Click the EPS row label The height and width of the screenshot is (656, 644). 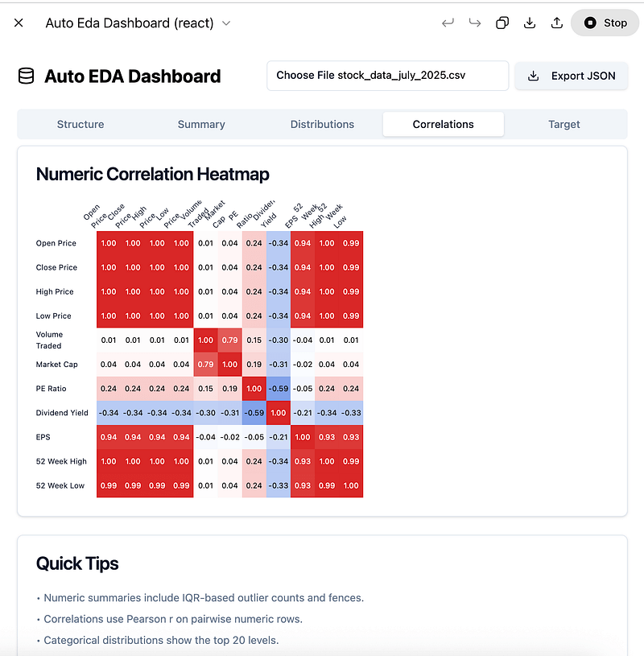pyautogui.click(x=43, y=437)
